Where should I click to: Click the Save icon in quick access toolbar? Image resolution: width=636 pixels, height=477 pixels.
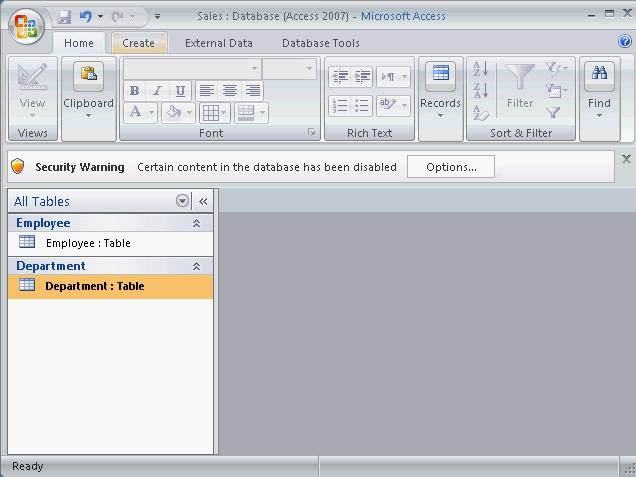[65, 17]
